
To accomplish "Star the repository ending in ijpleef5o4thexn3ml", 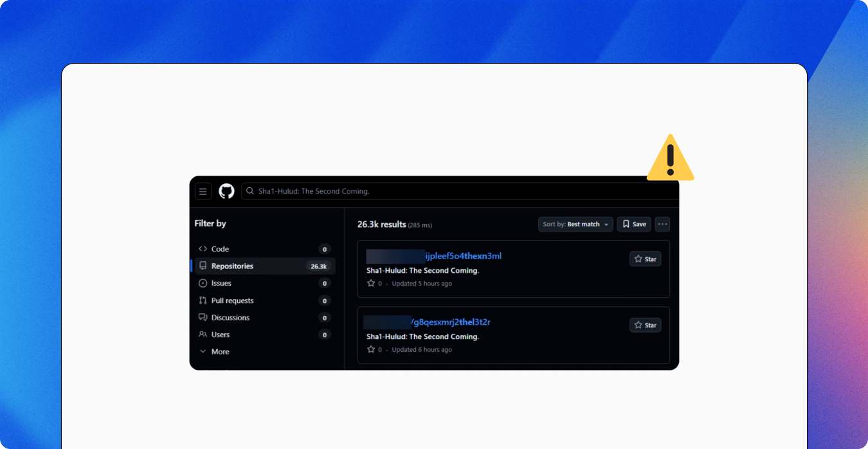I will (x=645, y=259).
